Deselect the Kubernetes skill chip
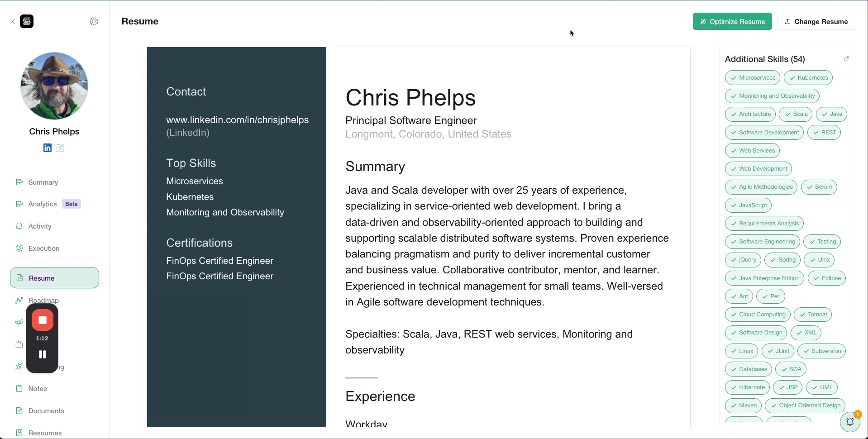Viewport: 868px width, 439px height. (808, 77)
